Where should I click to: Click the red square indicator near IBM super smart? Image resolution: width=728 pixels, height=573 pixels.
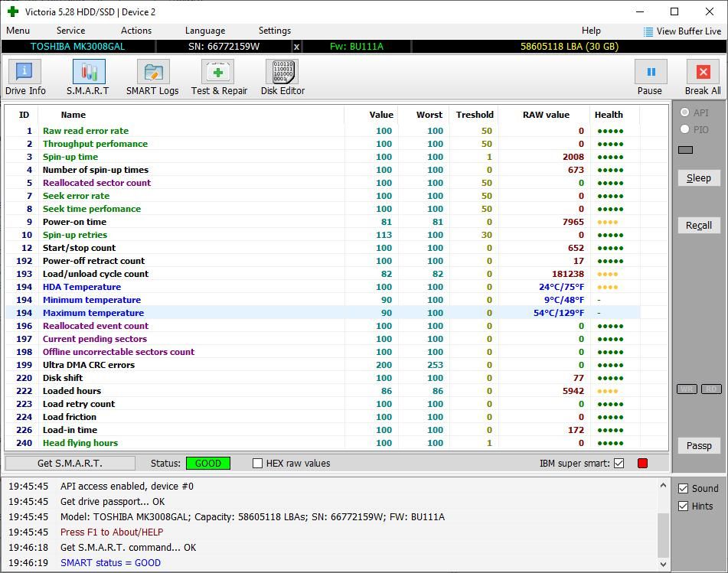642,463
